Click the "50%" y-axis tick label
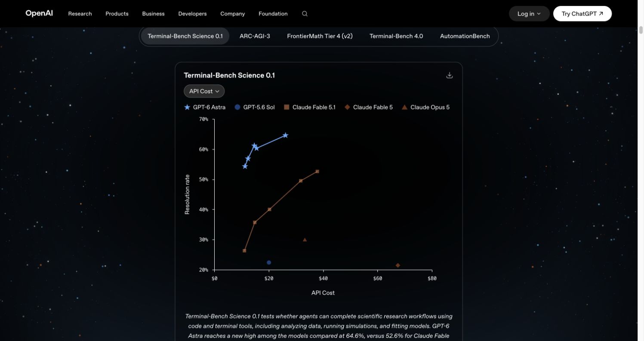This screenshot has height=341, width=644. (x=203, y=179)
